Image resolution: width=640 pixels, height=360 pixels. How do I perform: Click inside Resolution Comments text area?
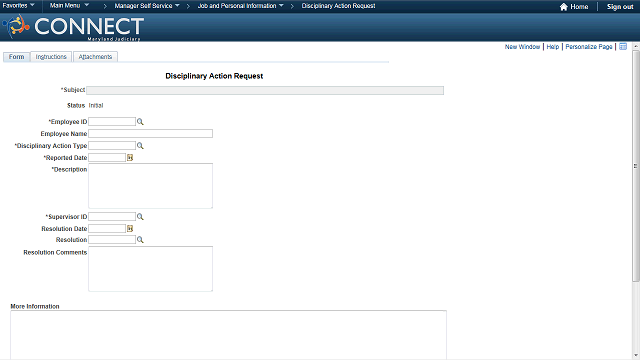click(x=151, y=269)
